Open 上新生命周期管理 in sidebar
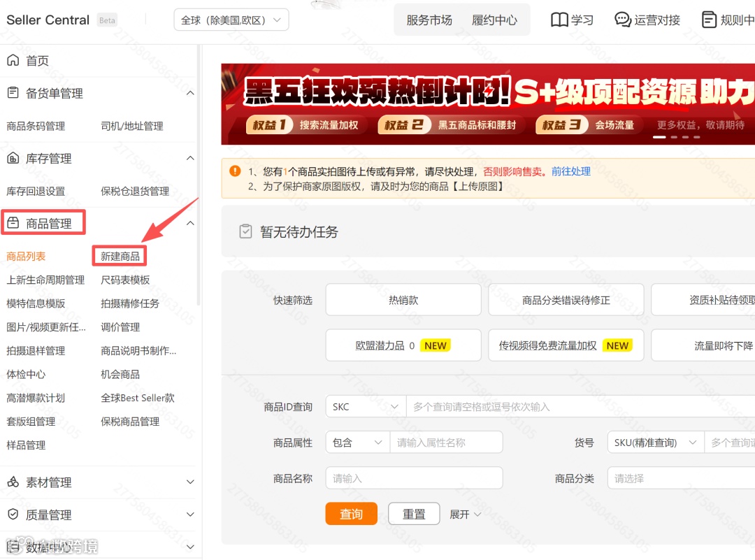The height and width of the screenshot is (560, 755). (x=45, y=280)
